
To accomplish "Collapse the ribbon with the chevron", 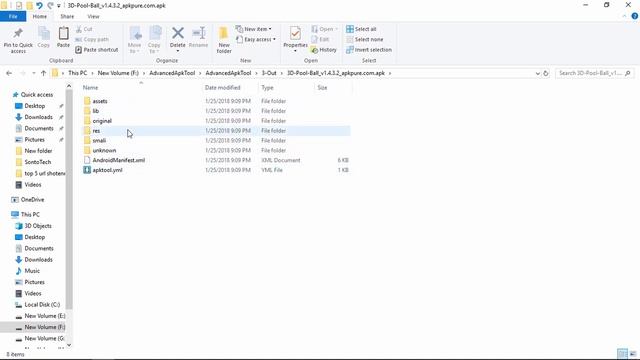I will (x=624, y=16).
